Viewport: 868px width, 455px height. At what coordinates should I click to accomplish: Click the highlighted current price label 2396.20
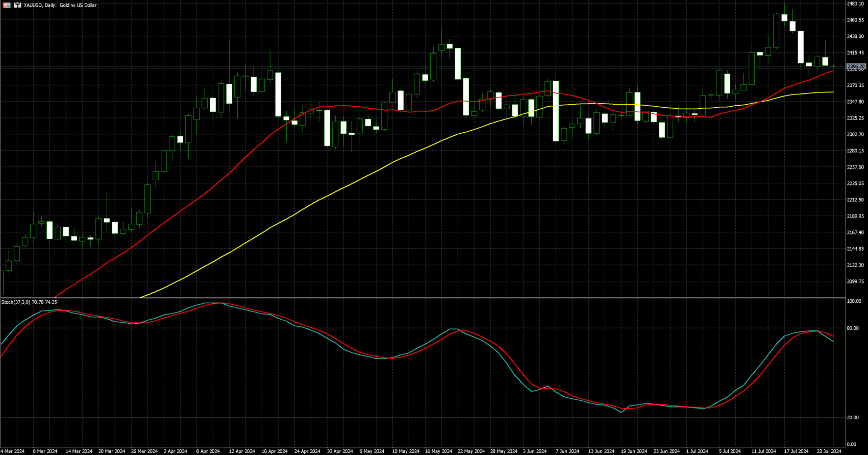pyautogui.click(x=856, y=67)
